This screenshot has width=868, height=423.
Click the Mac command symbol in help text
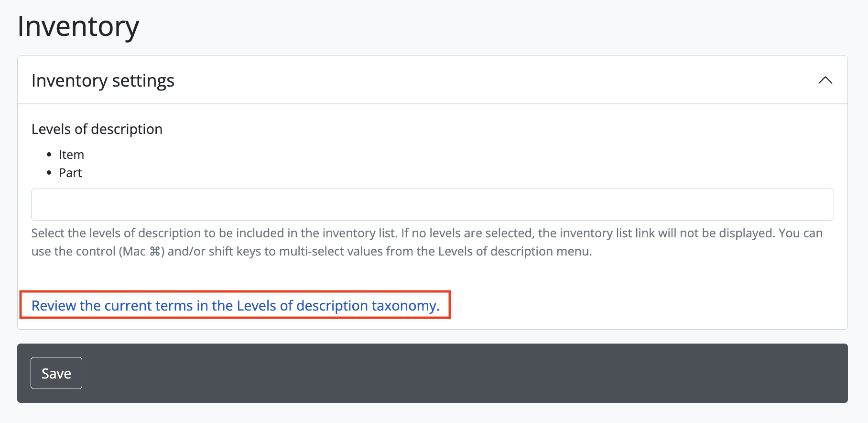155,251
